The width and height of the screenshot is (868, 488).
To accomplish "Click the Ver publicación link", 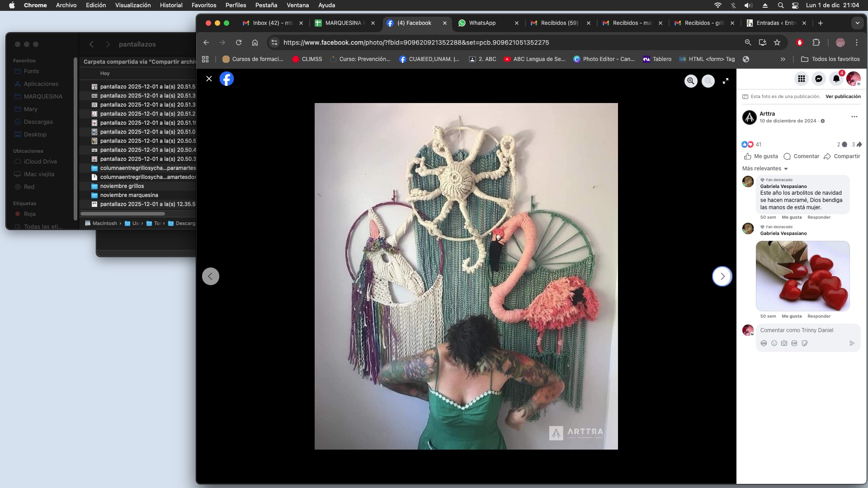I will [x=843, y=96].
